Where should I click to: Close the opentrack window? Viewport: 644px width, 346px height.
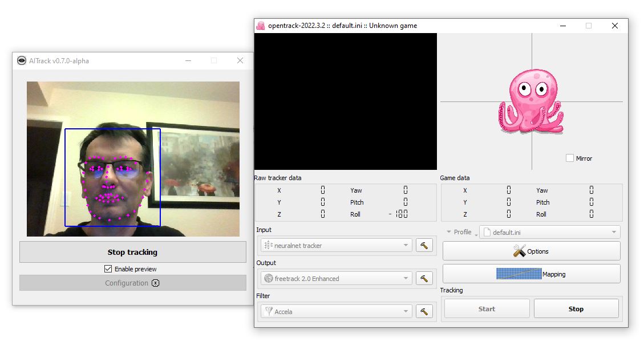coord(614,26)
